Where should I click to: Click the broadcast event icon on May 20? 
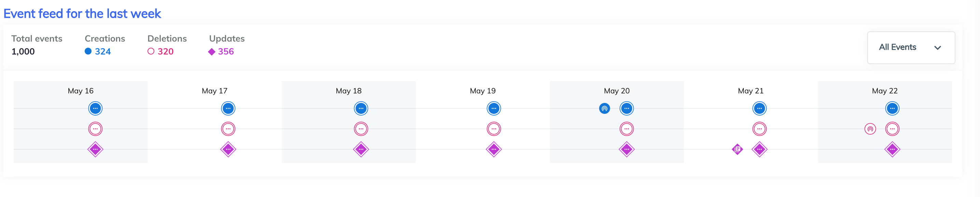(605, 108)
